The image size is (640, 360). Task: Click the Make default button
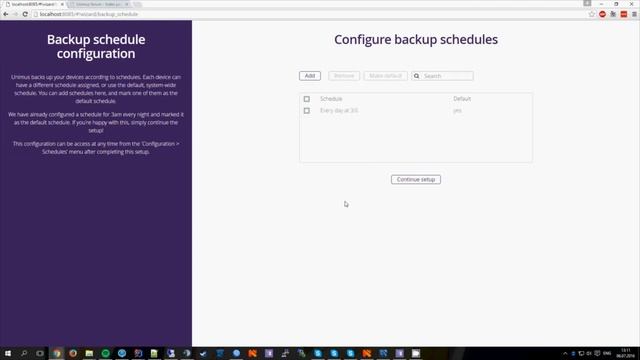[385, 76]
